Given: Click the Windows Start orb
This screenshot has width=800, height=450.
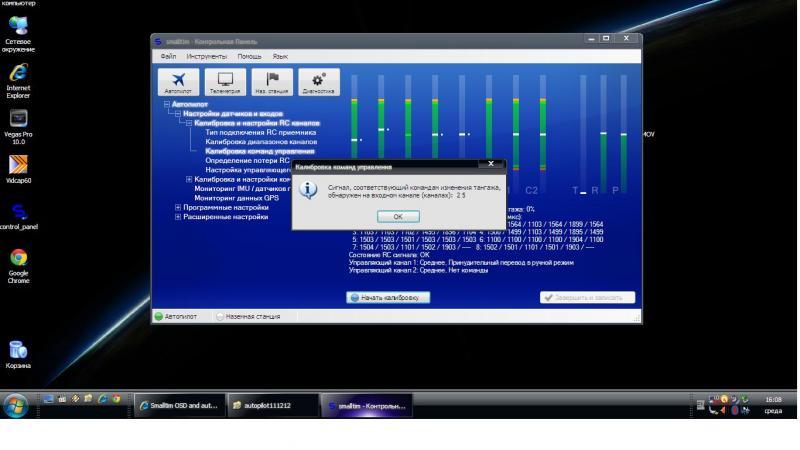Looking at the screenshot, I should (x=18, y=405).
